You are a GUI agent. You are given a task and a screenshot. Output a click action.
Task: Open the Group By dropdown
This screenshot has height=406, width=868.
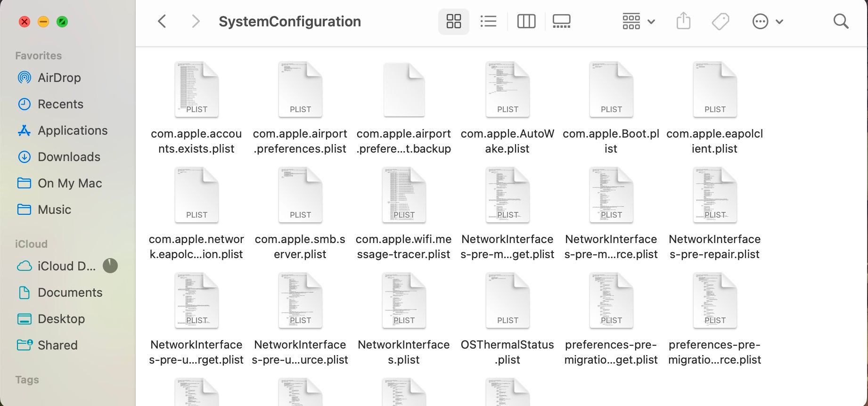pos(639,21)
